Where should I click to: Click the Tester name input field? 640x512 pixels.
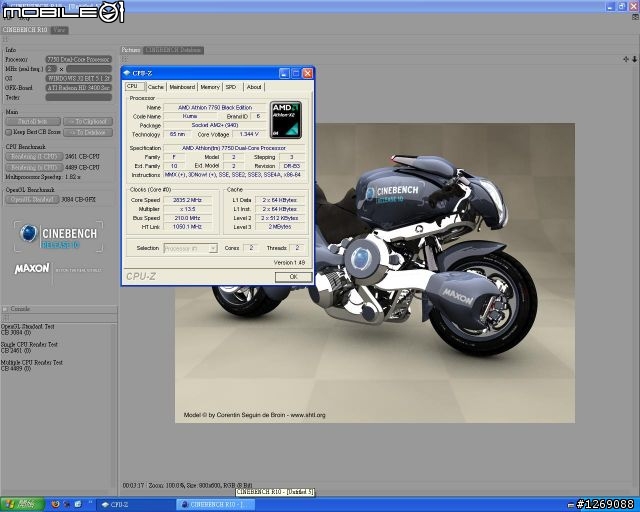[78, 97]
